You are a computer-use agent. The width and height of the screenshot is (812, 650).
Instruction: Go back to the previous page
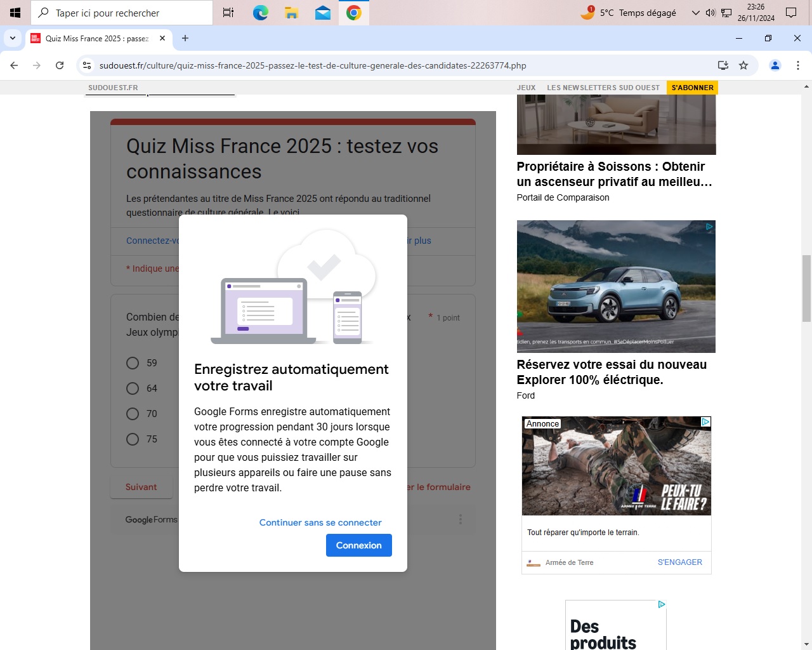tap(14, 65)
